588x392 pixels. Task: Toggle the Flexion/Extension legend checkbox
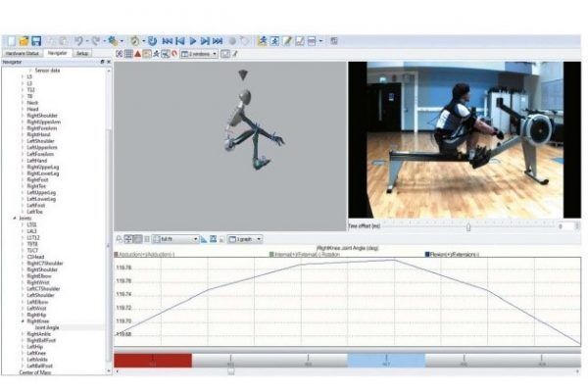coord(428,254)
